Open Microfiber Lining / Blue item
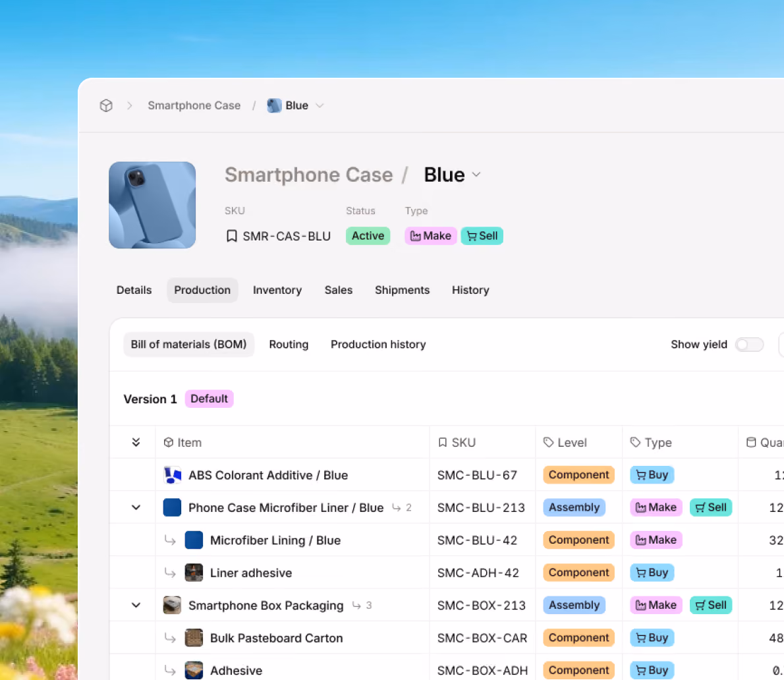The height and width of the screenshot is (680, 784). tap(275, 540)
